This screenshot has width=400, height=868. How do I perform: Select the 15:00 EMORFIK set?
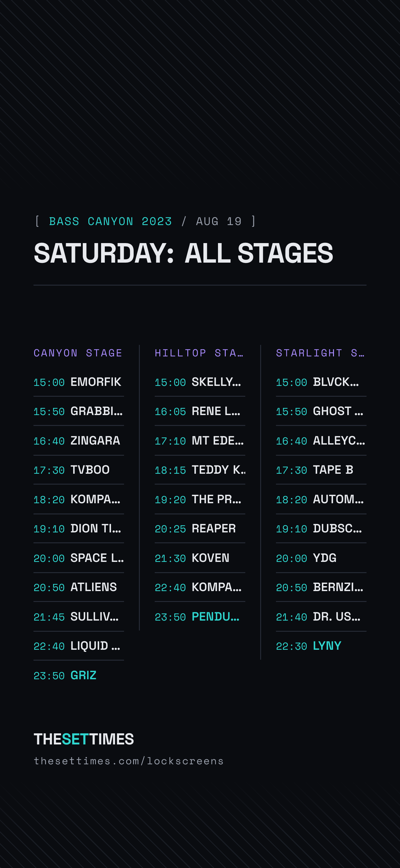pos(79,382)
